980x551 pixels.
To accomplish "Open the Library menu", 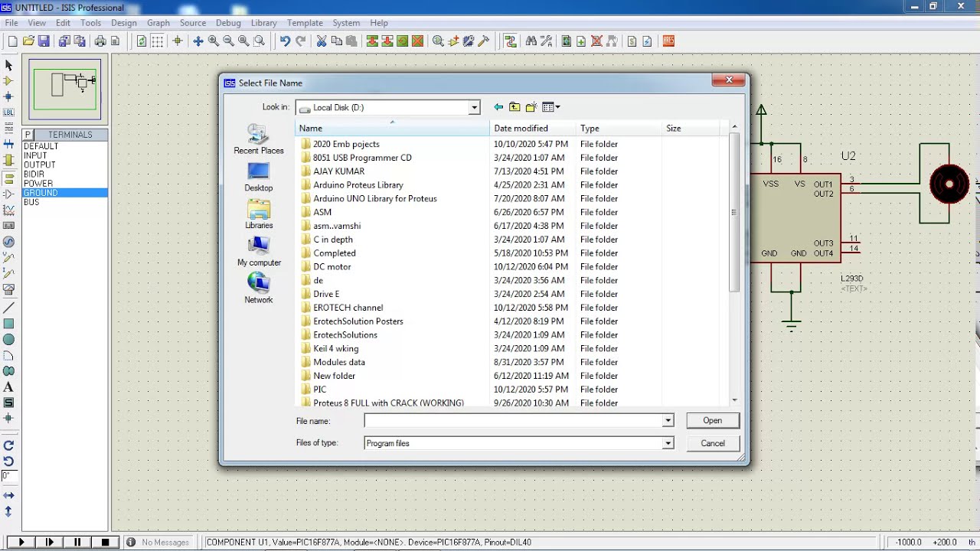I will click(263, 23).
